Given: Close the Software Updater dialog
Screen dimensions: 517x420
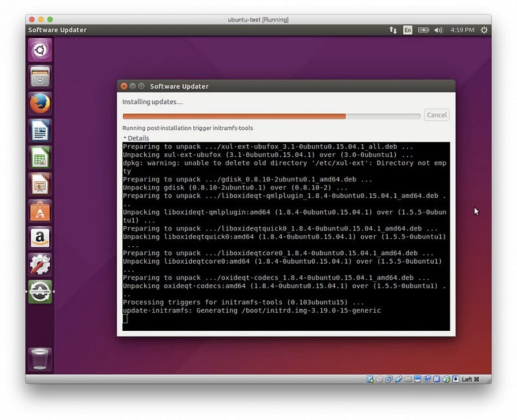Looking at the screenshot, I should (x=124, y=86).
